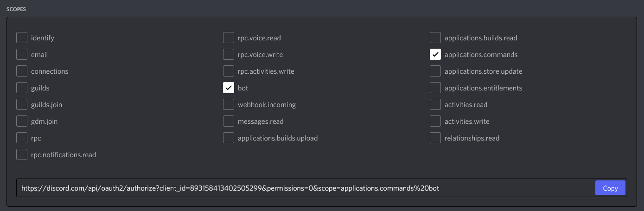Check the messages.read scope box
The width and height of the screenshot is (644, 211).
tap(229, 121)
